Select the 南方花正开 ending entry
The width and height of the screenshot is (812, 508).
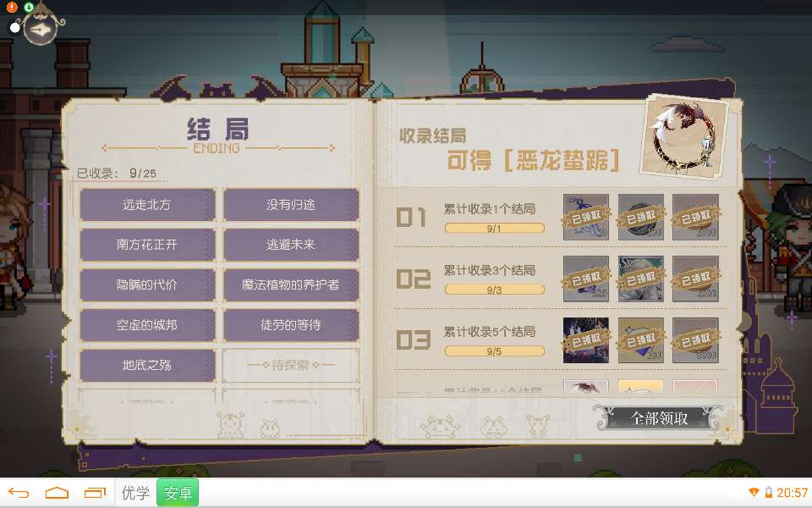coord(147,245)
